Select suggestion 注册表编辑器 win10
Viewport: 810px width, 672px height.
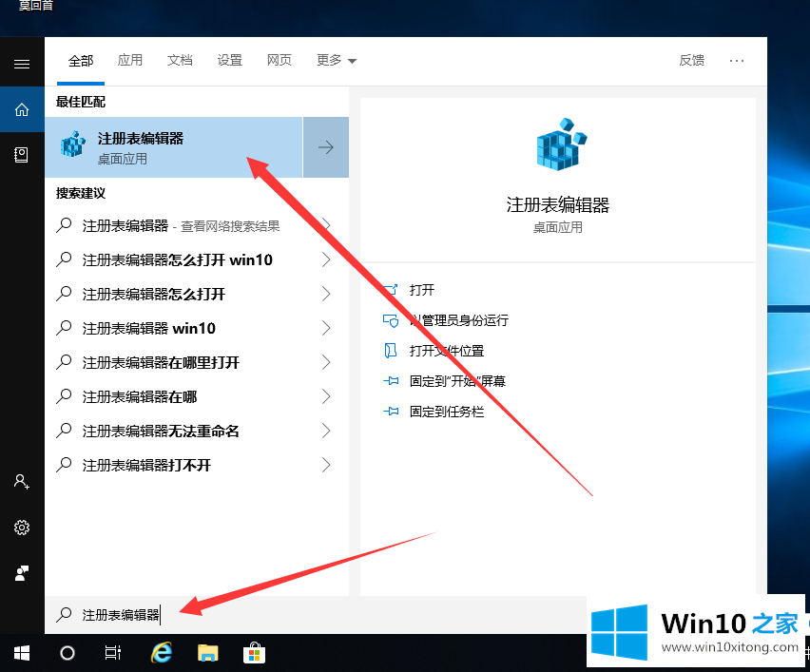click(148, 328)
